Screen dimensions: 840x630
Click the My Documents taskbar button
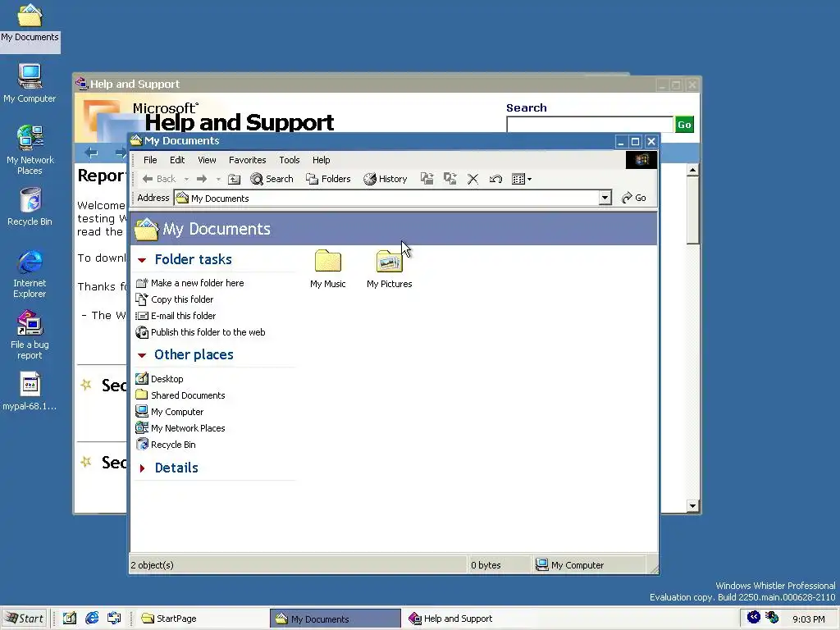click(336, 619)
